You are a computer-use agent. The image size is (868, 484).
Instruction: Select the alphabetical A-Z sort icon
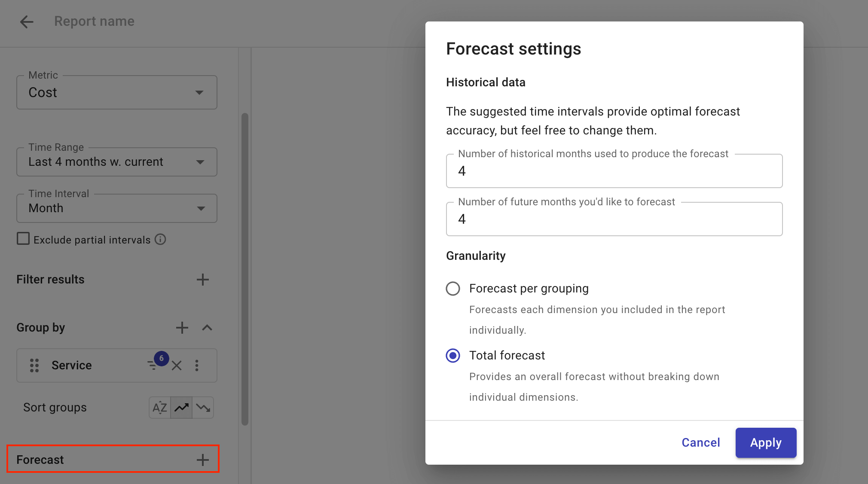click(x=159, y=407)
